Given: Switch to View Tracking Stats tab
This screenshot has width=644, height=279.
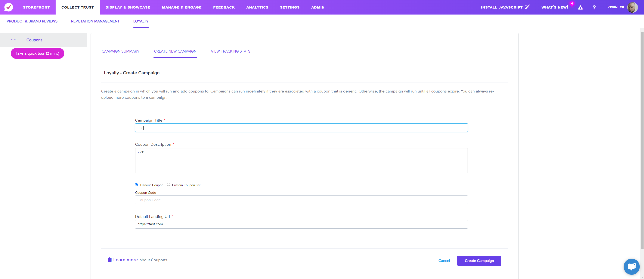Looking at the screenshot, I should point(230,51).
